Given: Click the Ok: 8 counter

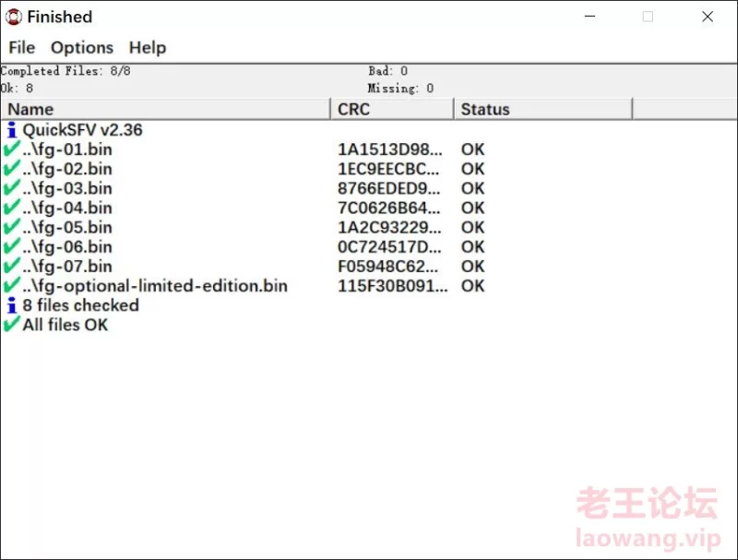Looking at the screenshot, I should tap(17, 88).
